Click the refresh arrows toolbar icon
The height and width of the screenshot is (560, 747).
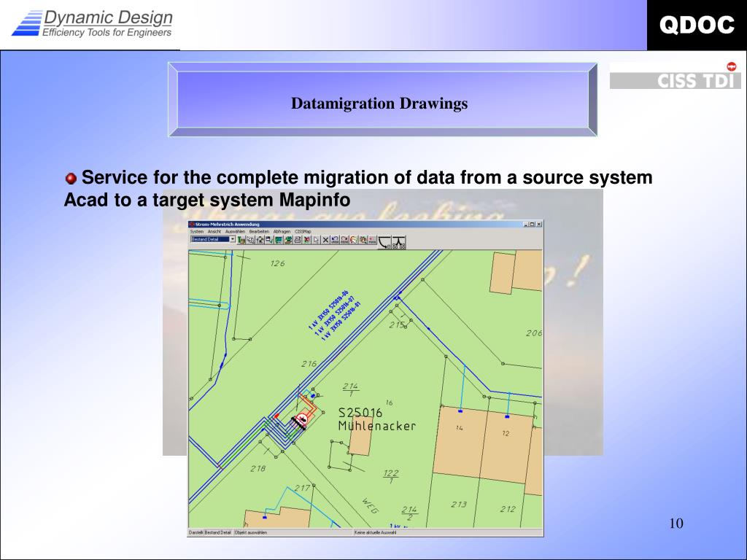coord(260,240)
